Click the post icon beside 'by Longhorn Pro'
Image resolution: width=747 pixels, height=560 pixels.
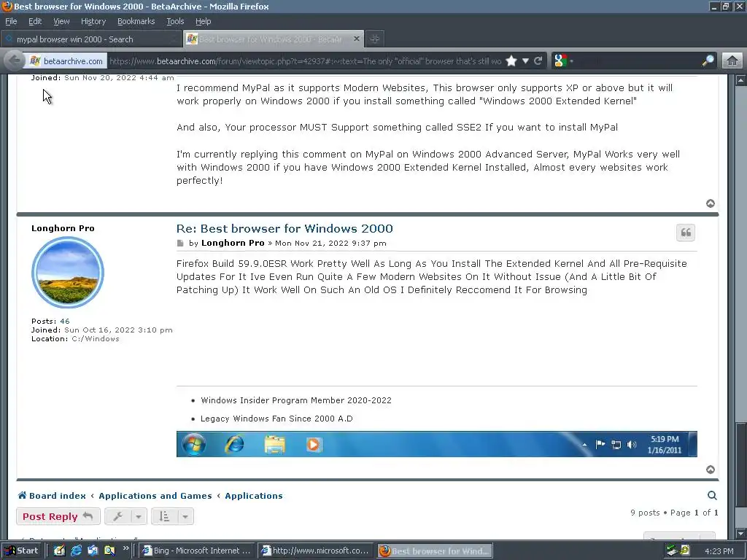180,244
